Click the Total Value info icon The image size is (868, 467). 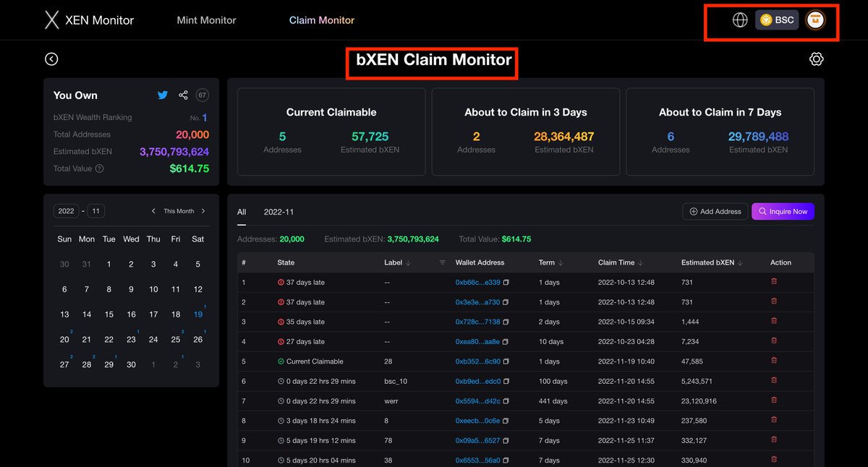(x=99, y=168)
